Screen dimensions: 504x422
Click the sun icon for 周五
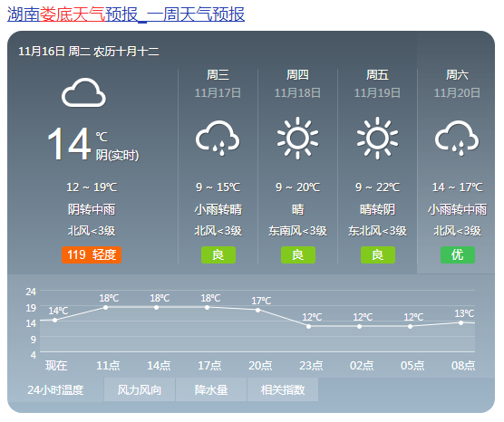click(x=377, y=138)
